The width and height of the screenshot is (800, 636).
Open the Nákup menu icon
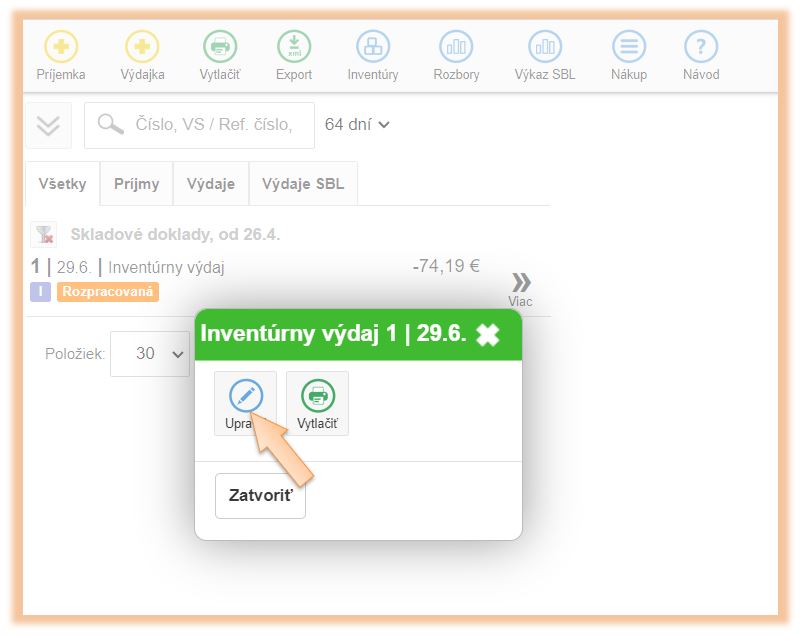[x=629, y=47]
